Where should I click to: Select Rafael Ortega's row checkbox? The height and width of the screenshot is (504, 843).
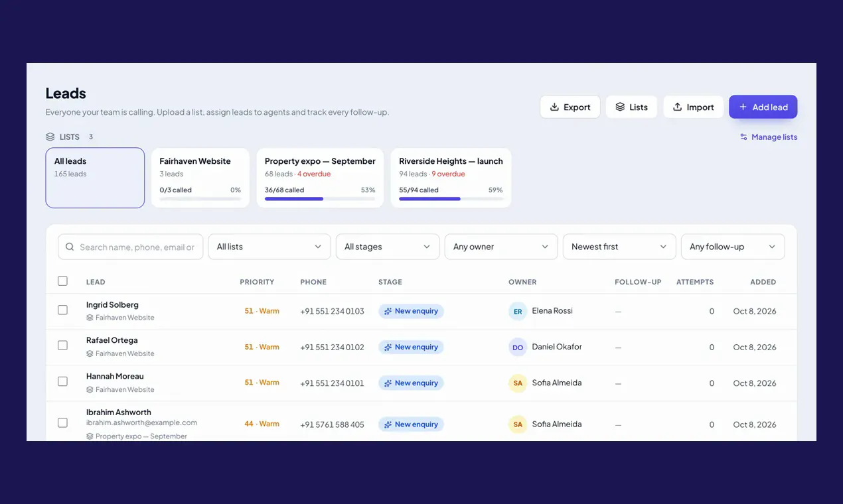pyautogui.click(x=62, y=346)
